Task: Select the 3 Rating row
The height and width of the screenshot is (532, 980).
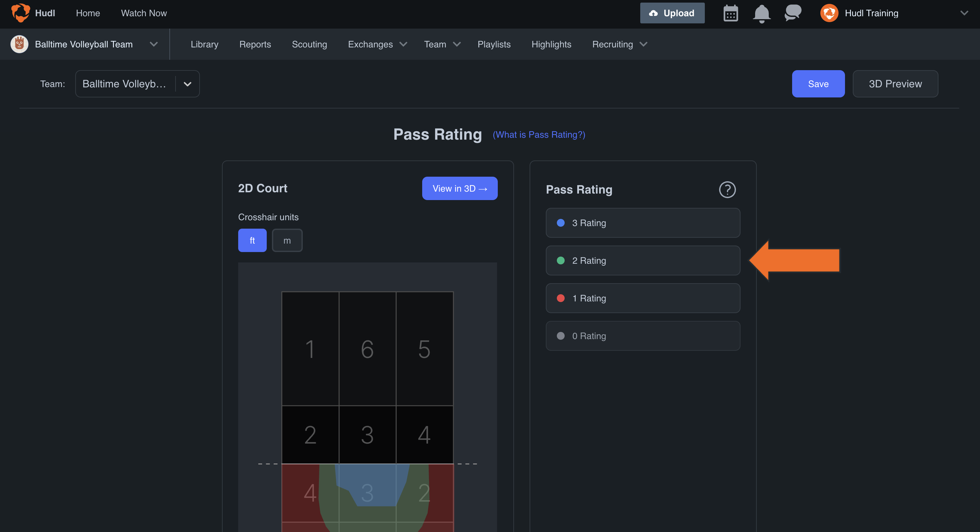Action: pyautogui.click(x=643, y=223)
